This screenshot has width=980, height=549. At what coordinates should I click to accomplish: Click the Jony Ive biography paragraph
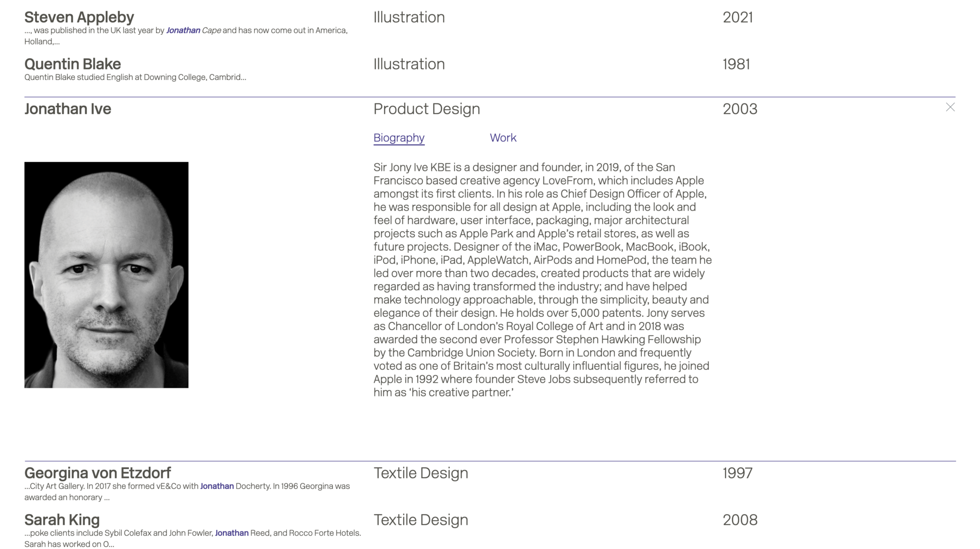pos(542,280)
